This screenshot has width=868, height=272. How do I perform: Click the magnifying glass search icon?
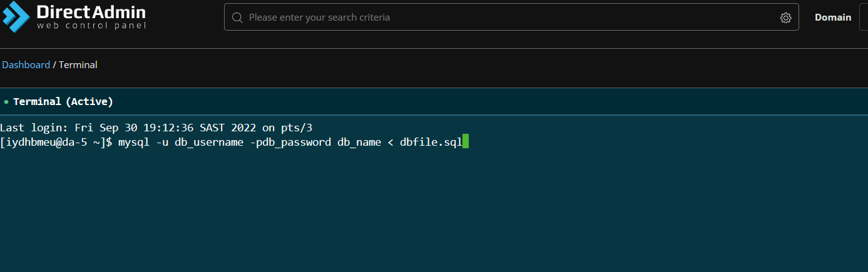237,18
